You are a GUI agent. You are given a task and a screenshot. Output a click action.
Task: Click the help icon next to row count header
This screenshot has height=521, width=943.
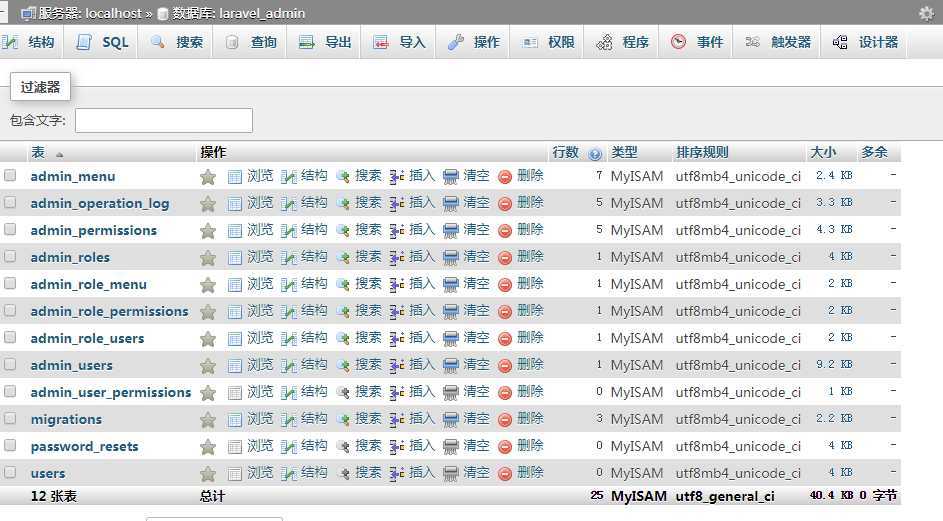pos(595,154)
